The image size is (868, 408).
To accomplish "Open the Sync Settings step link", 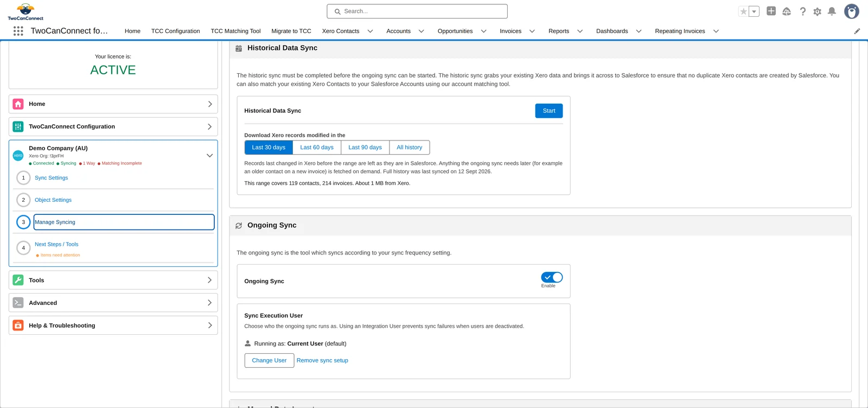I will click(x=52, y=178).
